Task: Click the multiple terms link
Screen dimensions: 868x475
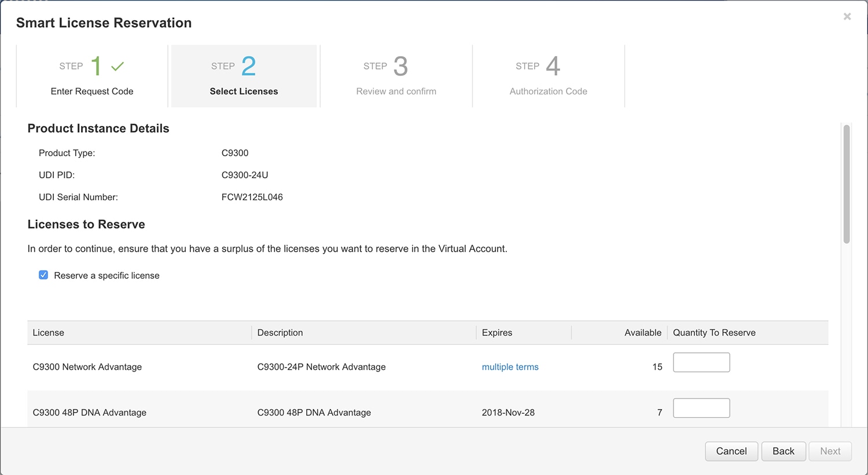Action: [x=510, y=367]
